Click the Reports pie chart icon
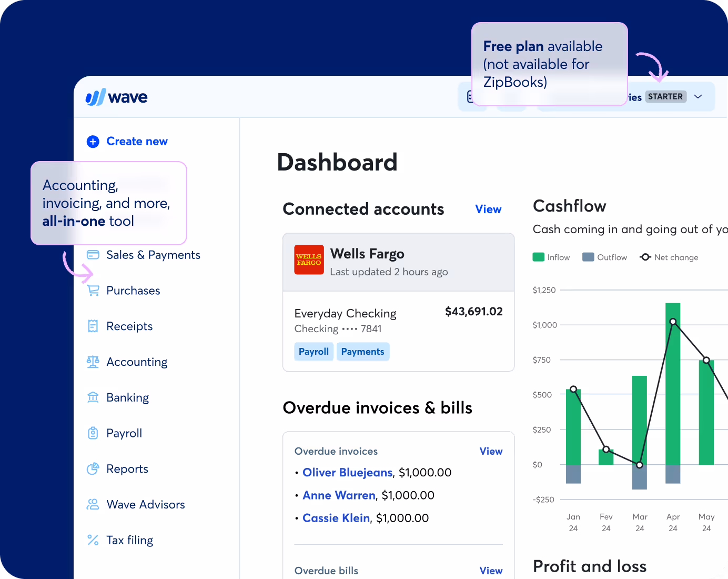 pyautogui.click(x=93, y=468)
